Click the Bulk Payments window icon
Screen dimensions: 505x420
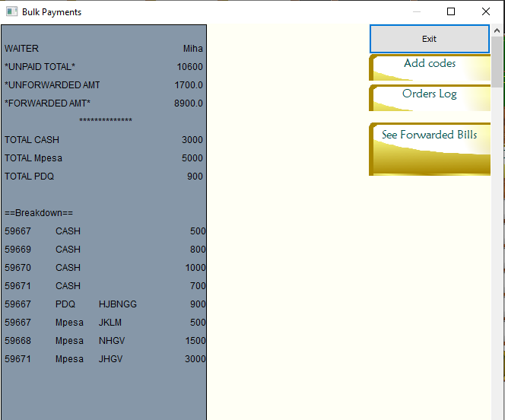pos(11,12)
